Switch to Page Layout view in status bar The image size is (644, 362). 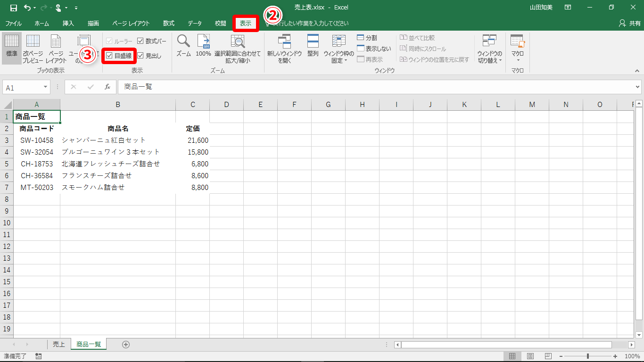tap(530, 356)
